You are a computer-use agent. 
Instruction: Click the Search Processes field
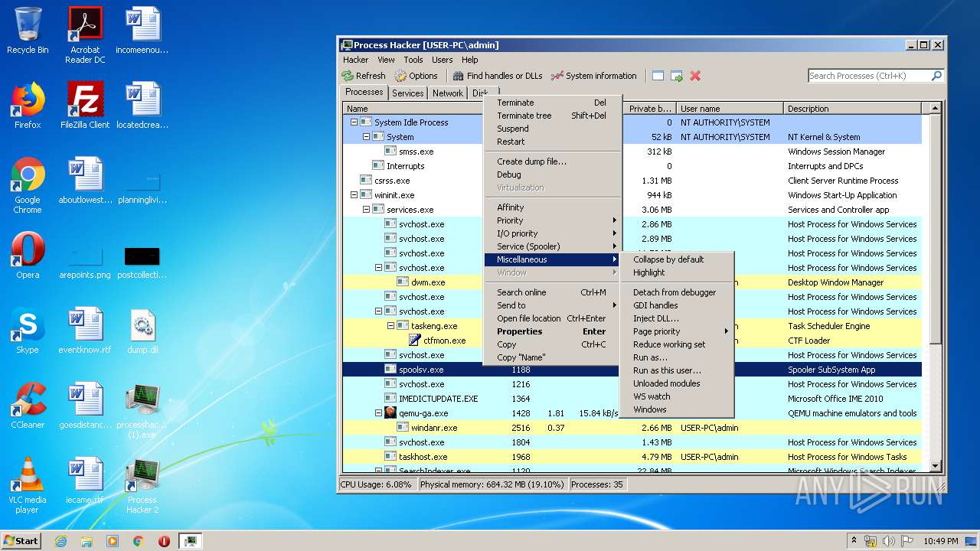tap(869, 76)
